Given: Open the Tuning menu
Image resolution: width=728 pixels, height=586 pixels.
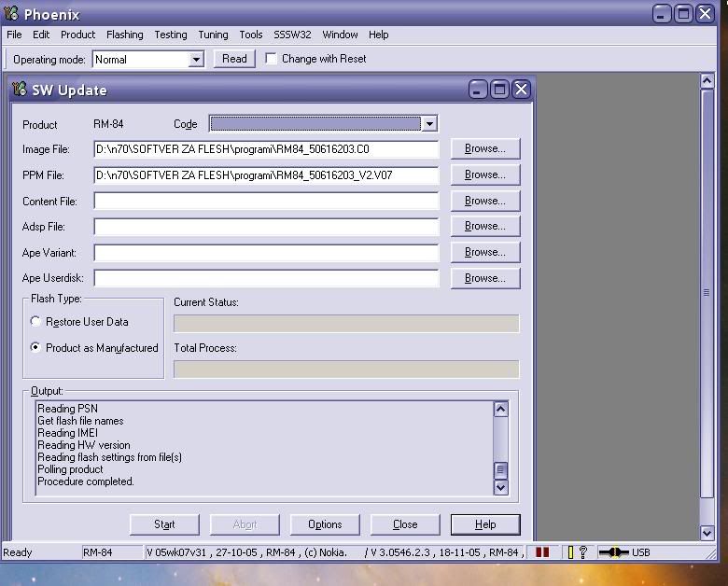Looking at the screenshot, I should (x=213, y=35).
